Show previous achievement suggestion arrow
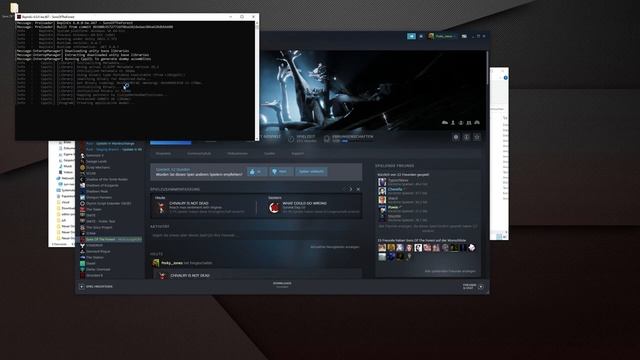Image resolution: width=640 pixels, height=360 pixels. (x=345, y=189)
